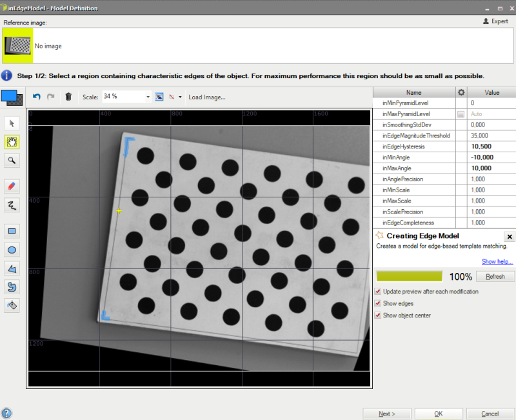The image size is (516, 420).
Task: Toggle the inMaxPyramidLevel Auto checkbox
Action: point(461,114)
